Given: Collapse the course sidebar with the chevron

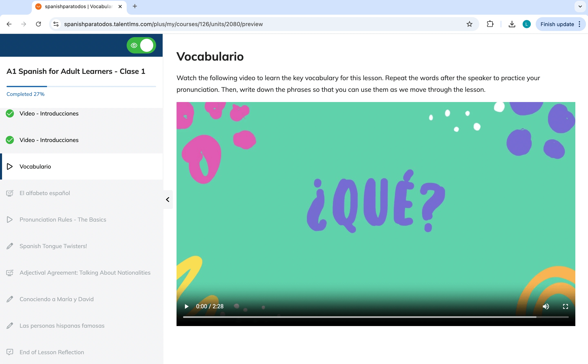Looking at the screenshot, I should [x=168, y=200].
